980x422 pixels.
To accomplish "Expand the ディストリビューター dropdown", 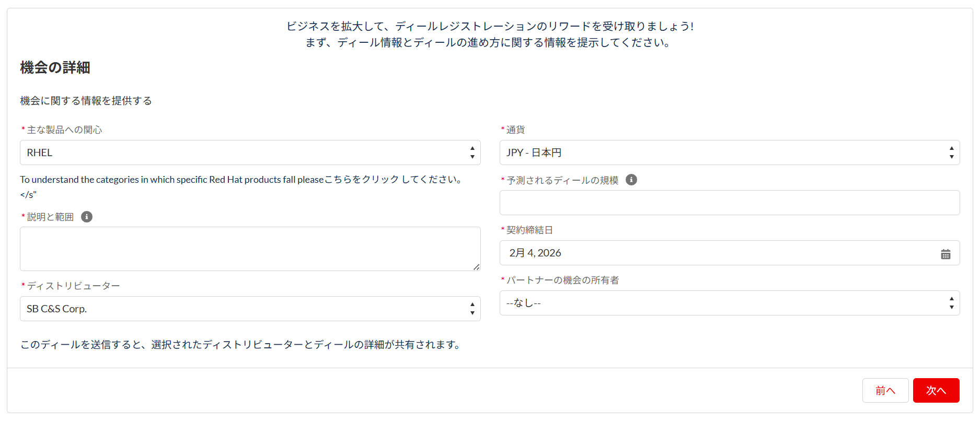I will pyautogui.click(x=250, y=309).
